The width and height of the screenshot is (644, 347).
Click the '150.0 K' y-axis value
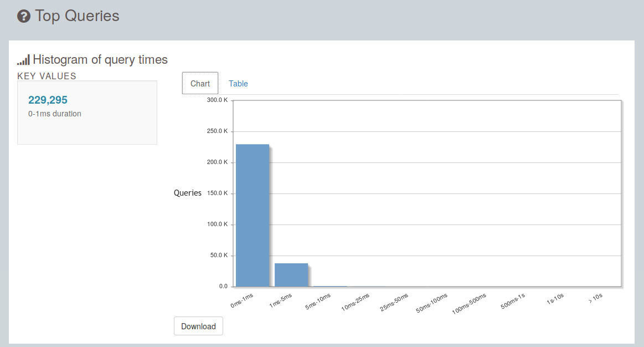coord(217,193)
